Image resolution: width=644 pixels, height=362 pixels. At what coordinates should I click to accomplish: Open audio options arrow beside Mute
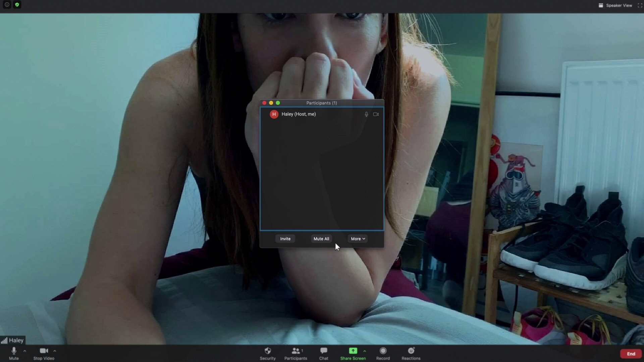click(x=25, y=351)
